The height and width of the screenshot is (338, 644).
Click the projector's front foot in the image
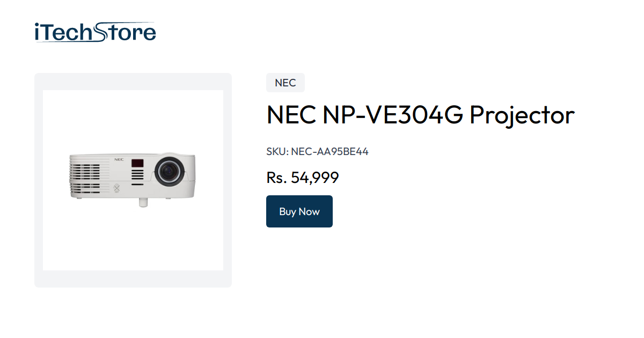point(143,202)
